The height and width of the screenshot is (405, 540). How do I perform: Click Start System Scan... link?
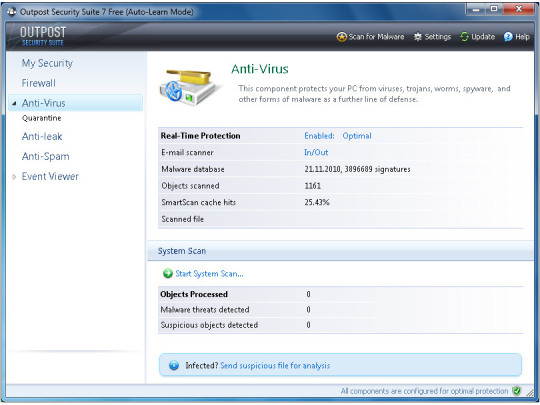click(209, 274)
